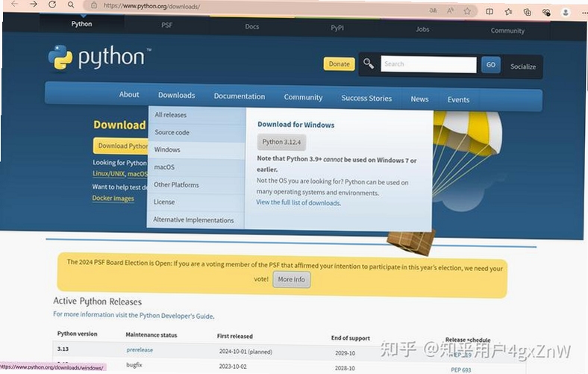The height and width of the screenshot is (374, 588).
Task: Reload the page with refresh icon
Action: [52, 4]
